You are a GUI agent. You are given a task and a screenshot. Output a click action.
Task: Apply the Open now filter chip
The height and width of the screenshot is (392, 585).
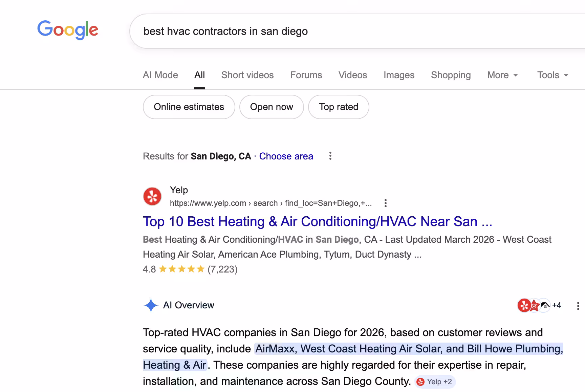(272, 107)
